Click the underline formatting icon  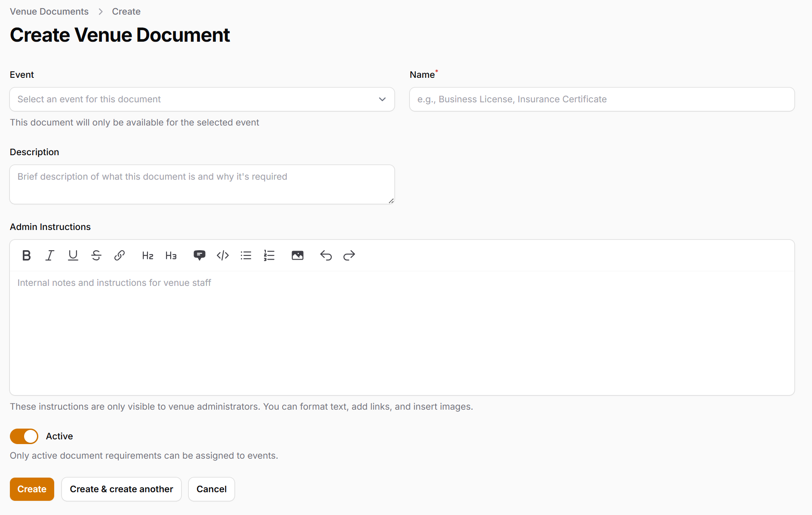(x=73, y=255)
